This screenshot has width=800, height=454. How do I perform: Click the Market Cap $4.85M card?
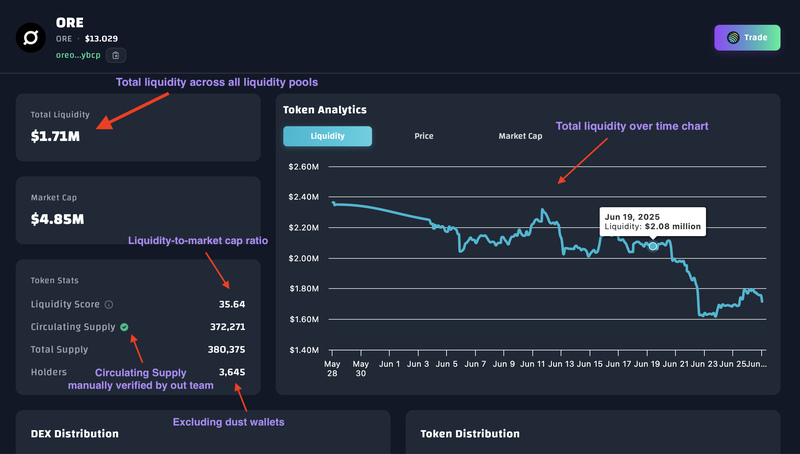(x=138, y=210)
